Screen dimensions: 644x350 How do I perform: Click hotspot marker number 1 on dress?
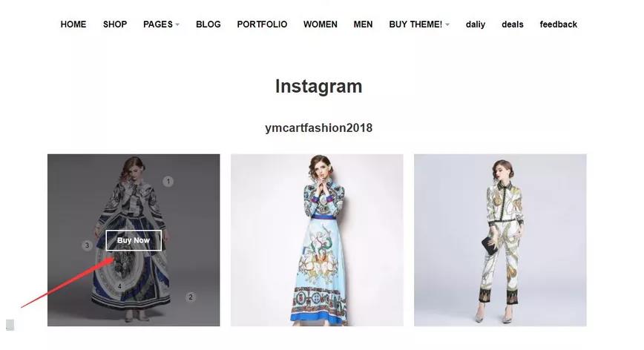[x=168, y=182]
